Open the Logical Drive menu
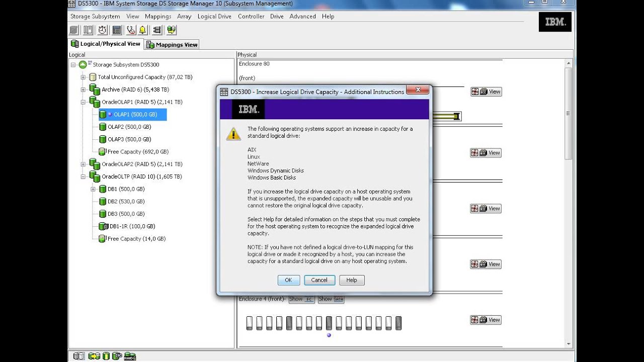This screenshot has width=644, height=362. pos(214,16)
